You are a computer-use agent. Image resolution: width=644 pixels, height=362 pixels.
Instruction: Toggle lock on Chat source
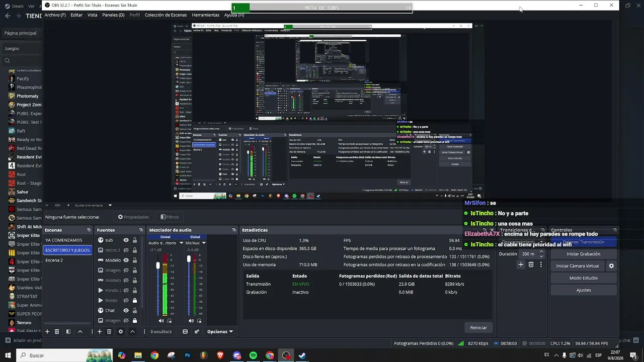135,310
